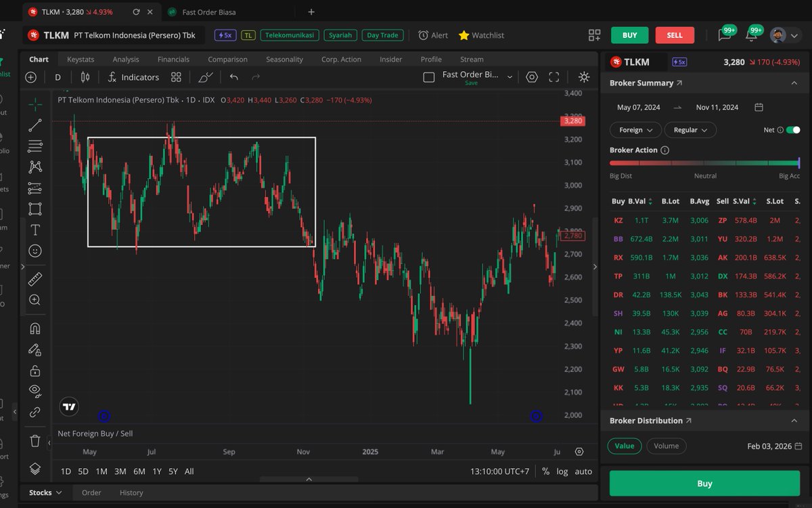The width and height of the screenshot is (812, 508).
Task: Click the green BUY header button
Action: [x=629, y=35]
